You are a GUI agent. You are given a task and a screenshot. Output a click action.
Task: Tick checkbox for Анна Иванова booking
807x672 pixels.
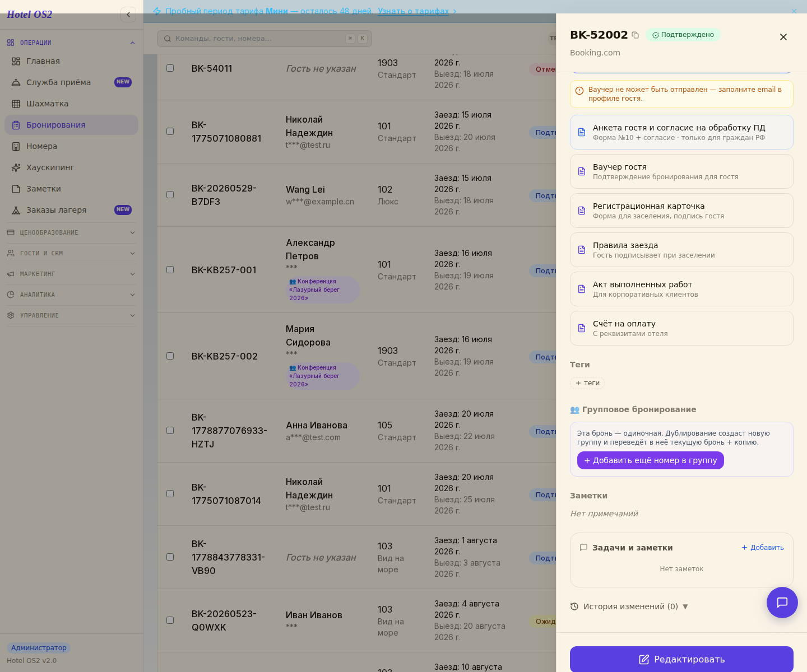tap(170, 430)
